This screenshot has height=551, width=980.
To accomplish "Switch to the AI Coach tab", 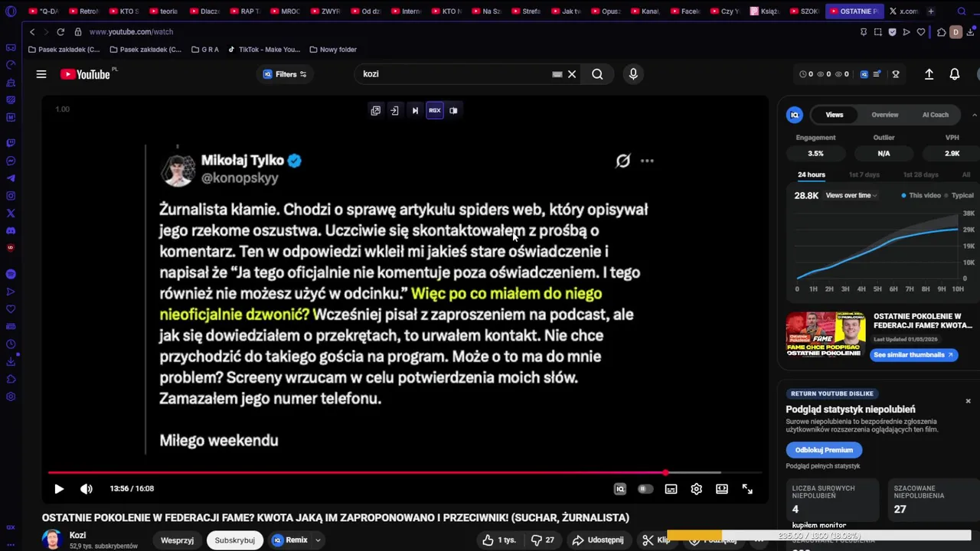I will pyautogui.click(x=935, y=115).
